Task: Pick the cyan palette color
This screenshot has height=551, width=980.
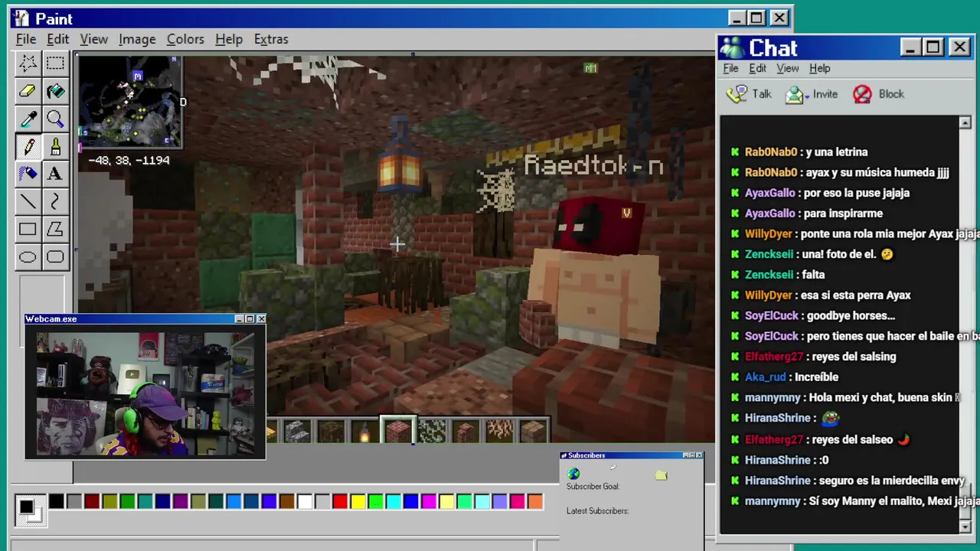Action: [x=394, y=502]
